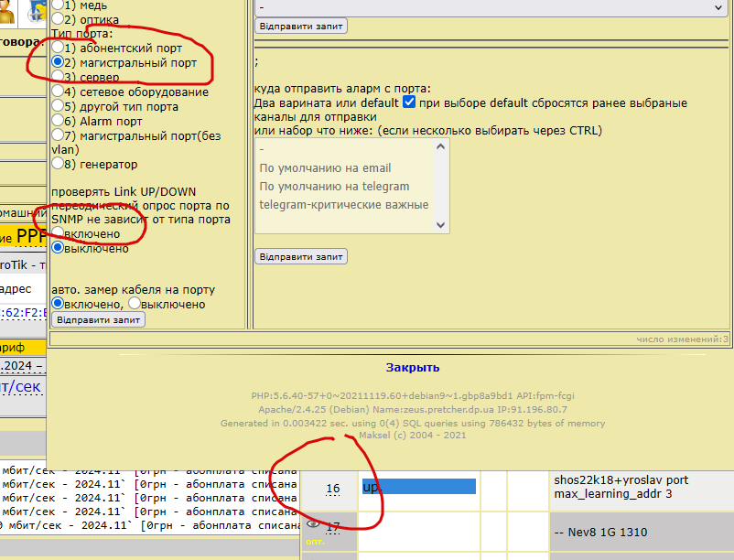Click the 'опт.' label under port 17
The image size is (734, 560).
[x=315, y=542]
